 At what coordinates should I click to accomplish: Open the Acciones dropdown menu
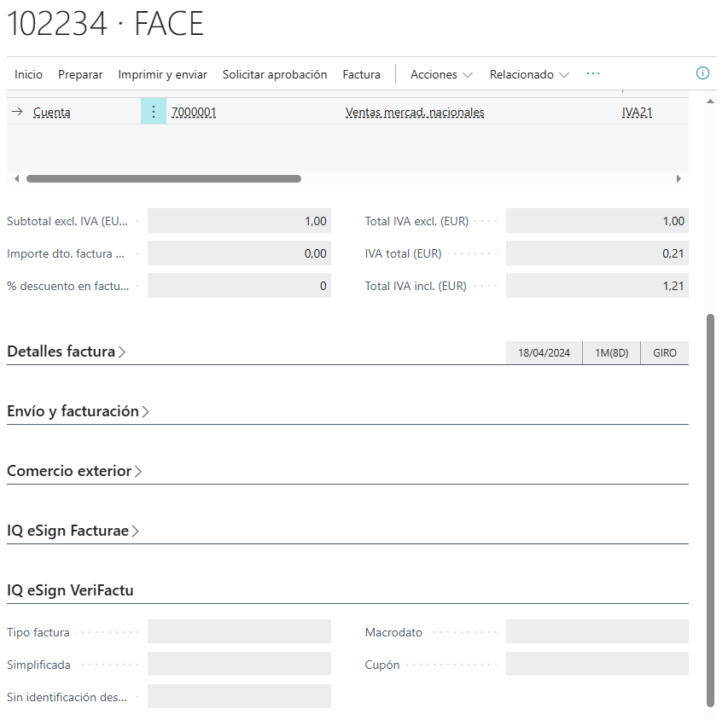tap(441, 74)
